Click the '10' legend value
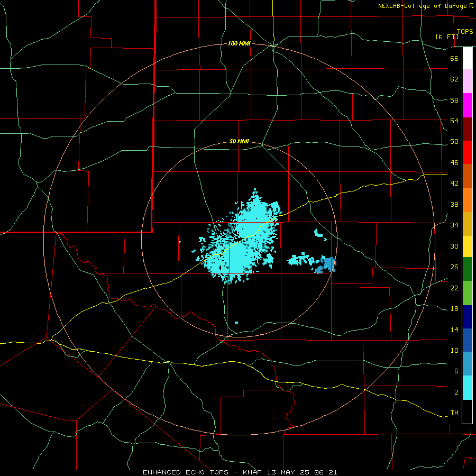The height and width of the screenshot is (476, 476). (x=454, y=350)
